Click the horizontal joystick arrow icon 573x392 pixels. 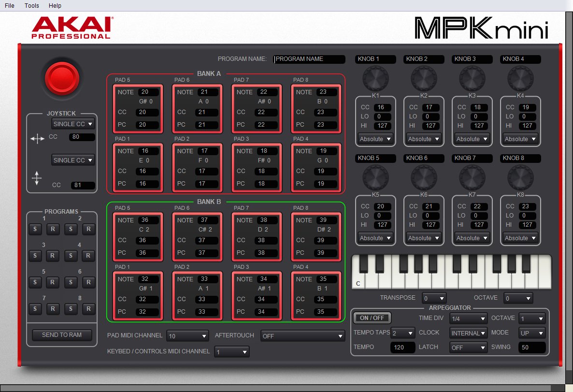38,138
